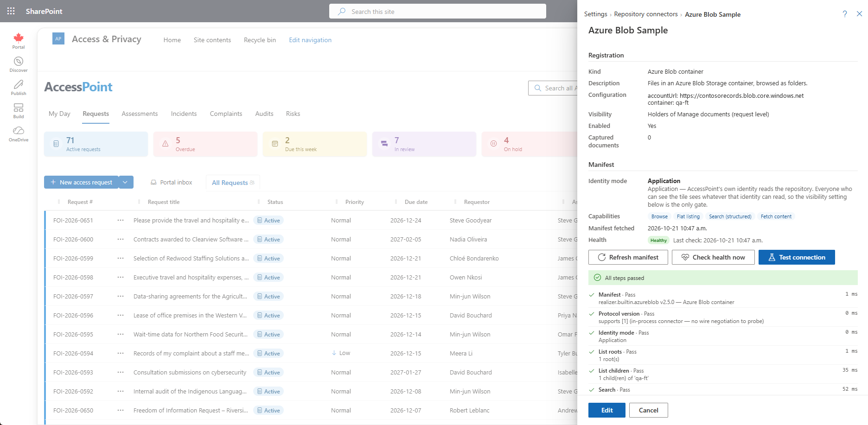Open the 71 Active requests tile
The image size is (868, 425).
pyautogui.click(x=96, y=144)
